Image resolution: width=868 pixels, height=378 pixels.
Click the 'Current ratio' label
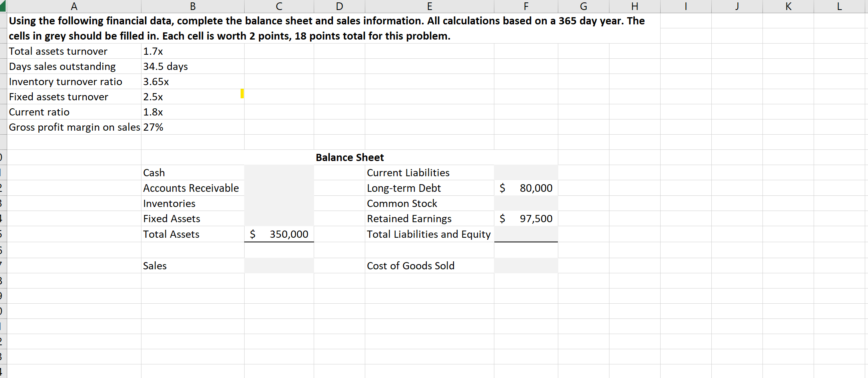[x=39, y=112]
